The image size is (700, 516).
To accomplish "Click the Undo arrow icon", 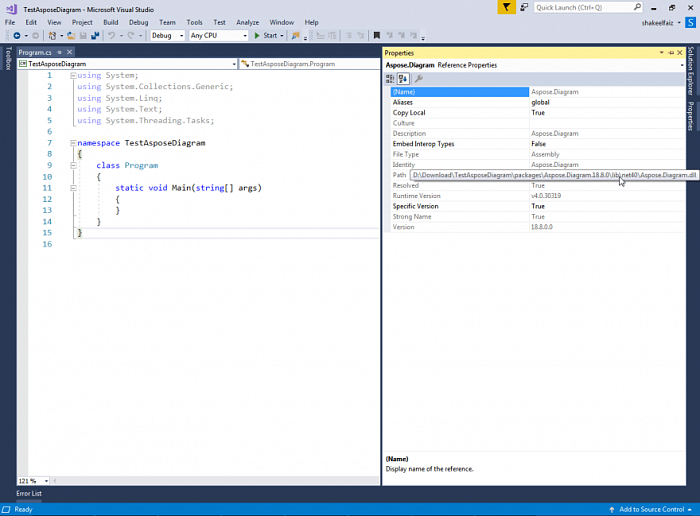I will [x=112, y=35].
